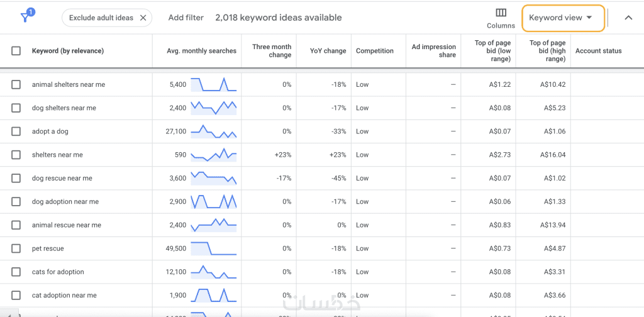The width and height of the screenshot is (644, 317).
Task: View the dog adoption near me sparkline
Action: click(x=214, y=202)
